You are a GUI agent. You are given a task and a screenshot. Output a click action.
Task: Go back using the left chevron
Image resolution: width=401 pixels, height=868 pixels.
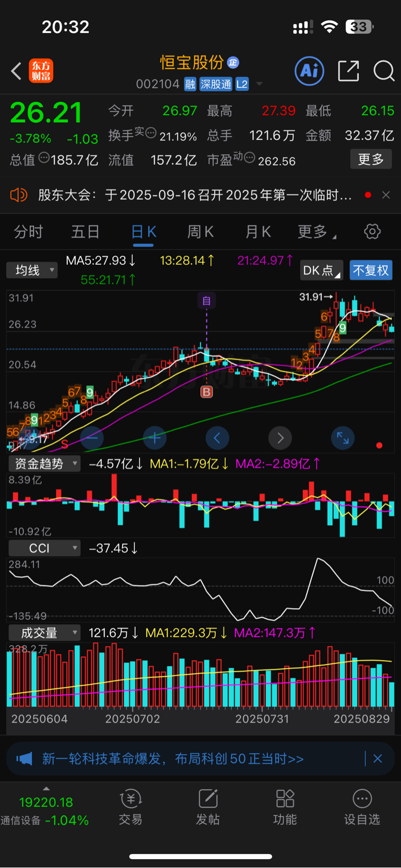[x=16, y=71]
